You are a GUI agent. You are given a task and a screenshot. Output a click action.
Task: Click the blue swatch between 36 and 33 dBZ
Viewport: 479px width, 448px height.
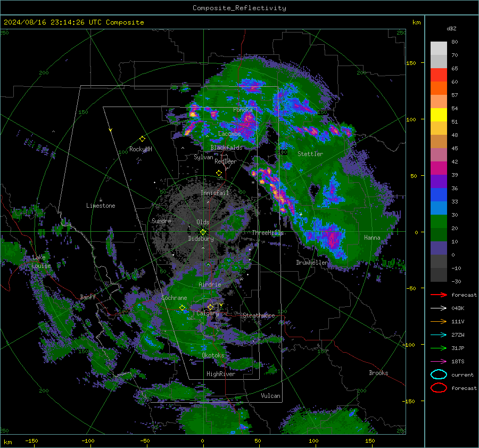click(439, 195)
